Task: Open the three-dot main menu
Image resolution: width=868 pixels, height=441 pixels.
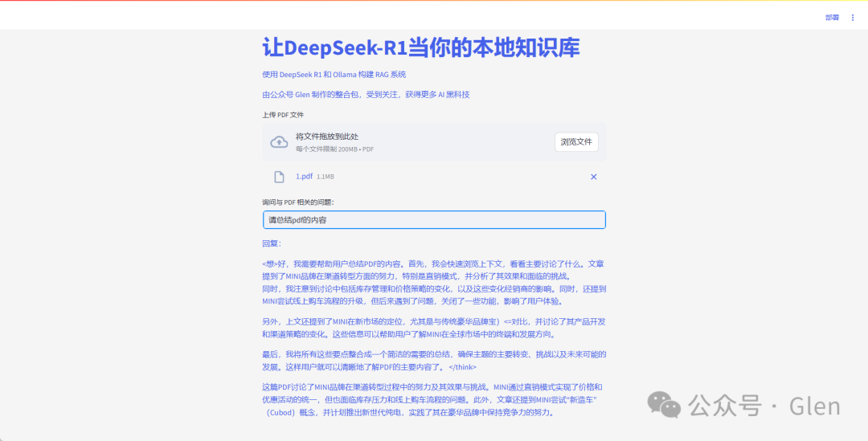Action: pyautogui.click(x=853, y=18)
